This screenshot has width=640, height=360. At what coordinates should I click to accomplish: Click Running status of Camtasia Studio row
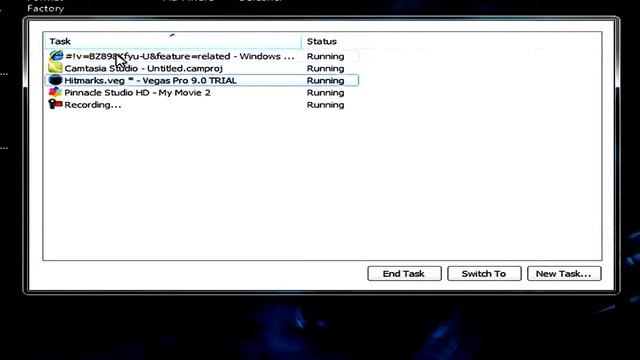coord(325,68)
